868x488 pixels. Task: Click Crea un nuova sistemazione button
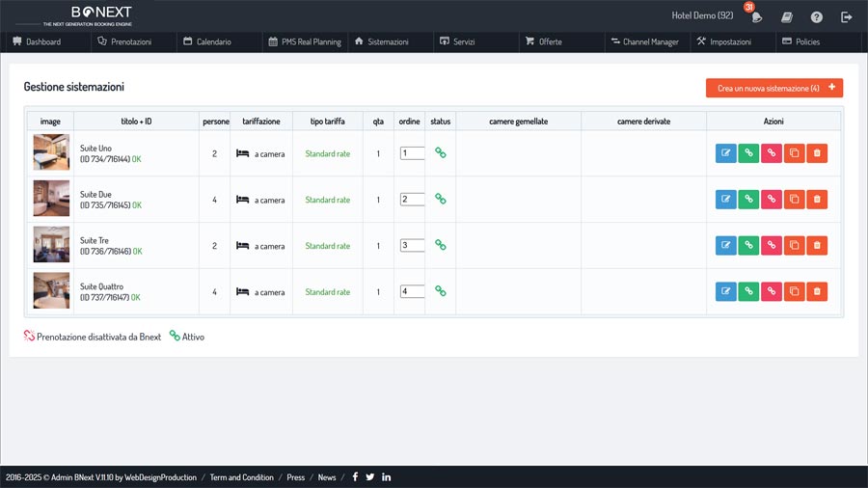pos(774,88)
